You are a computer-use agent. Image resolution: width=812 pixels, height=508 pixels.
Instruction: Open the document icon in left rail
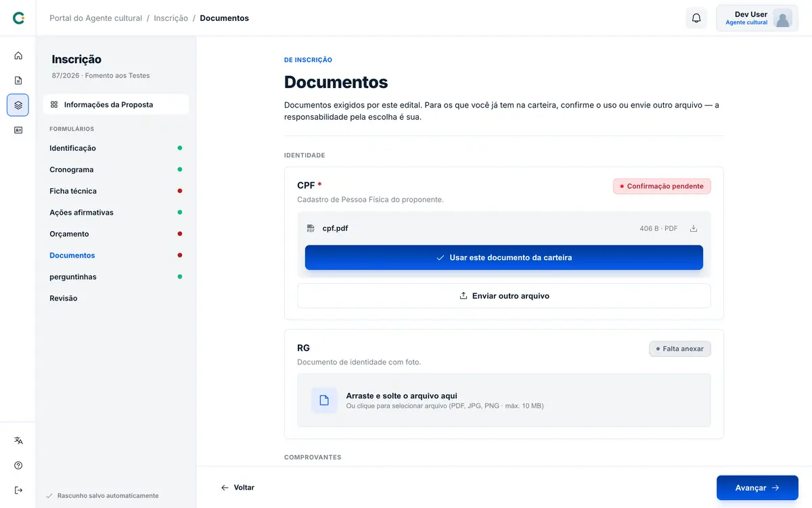[x=18, y=81]
